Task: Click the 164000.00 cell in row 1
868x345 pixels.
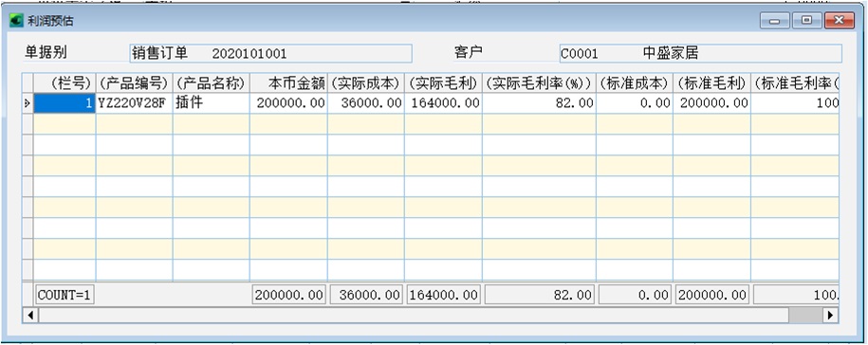Action: [x=443, y=103]
